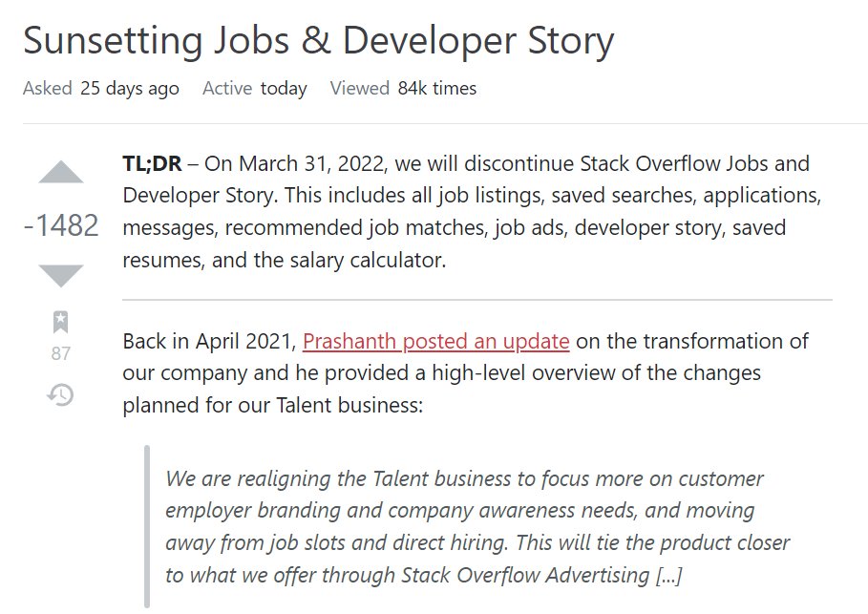The width and height of the screenshot is (868, 614).
Task: Click the 'planned for our Talent business:' text
Action: (x=272, y=405)
